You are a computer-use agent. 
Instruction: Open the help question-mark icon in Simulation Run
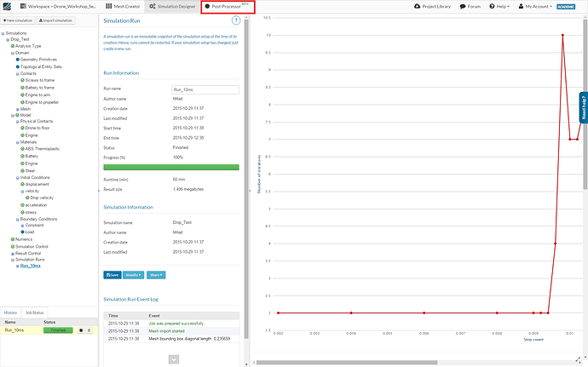tap(235, 20)
